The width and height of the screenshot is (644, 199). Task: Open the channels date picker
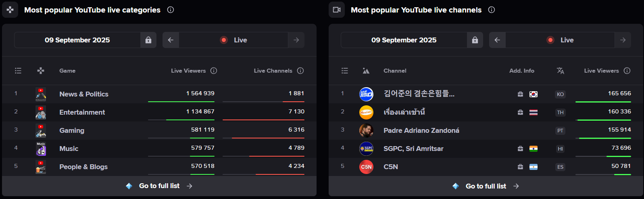tap(404, 40)
